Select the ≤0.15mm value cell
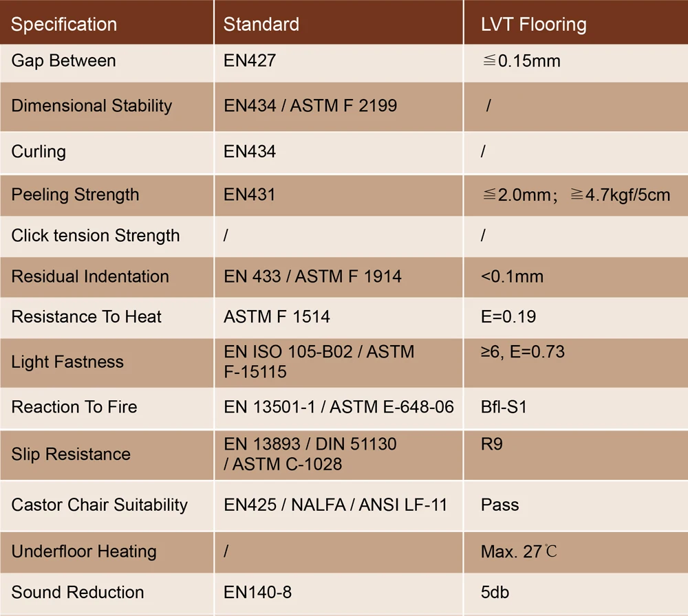 (x=522, y=61)
